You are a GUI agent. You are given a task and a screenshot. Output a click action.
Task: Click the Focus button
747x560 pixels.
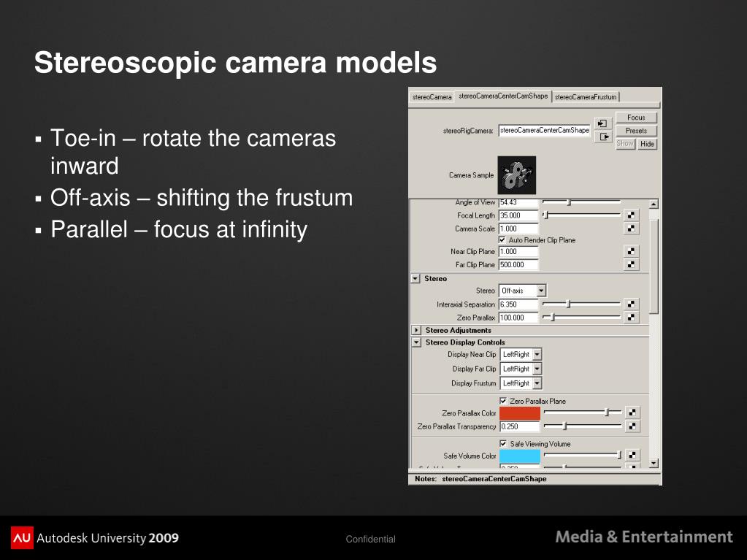pos(636,117)
